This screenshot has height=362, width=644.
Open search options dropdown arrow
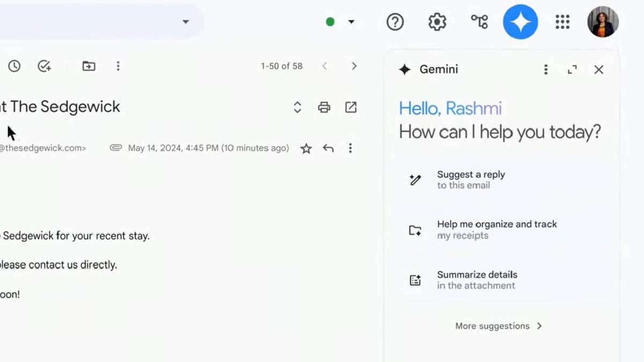[x=186, y=22]
